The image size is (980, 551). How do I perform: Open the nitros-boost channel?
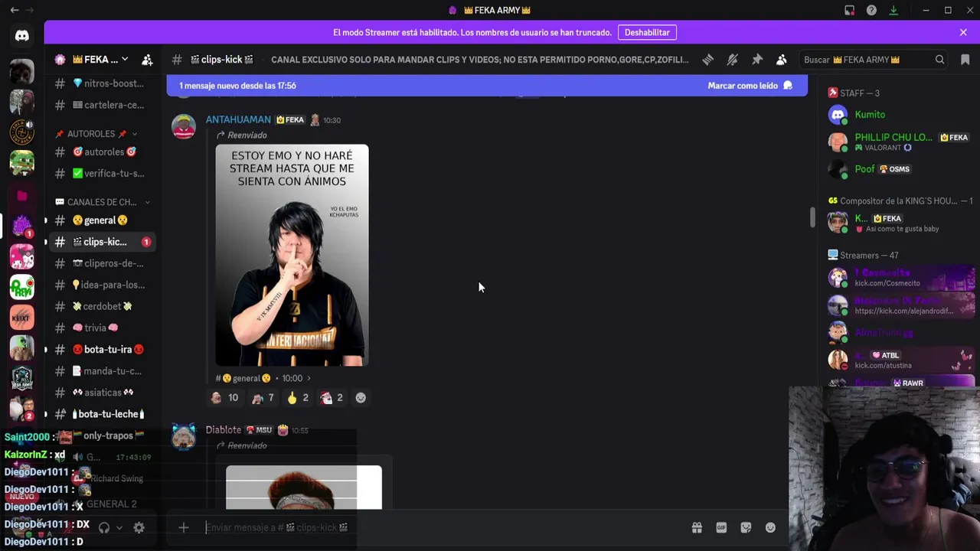coord(101,83)
